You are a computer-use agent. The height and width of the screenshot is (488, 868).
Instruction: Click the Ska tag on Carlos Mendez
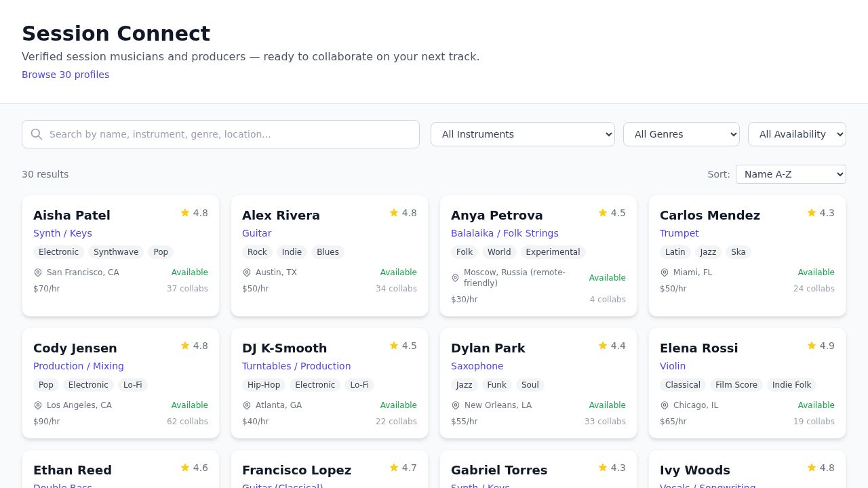click(x=738, y=252)
